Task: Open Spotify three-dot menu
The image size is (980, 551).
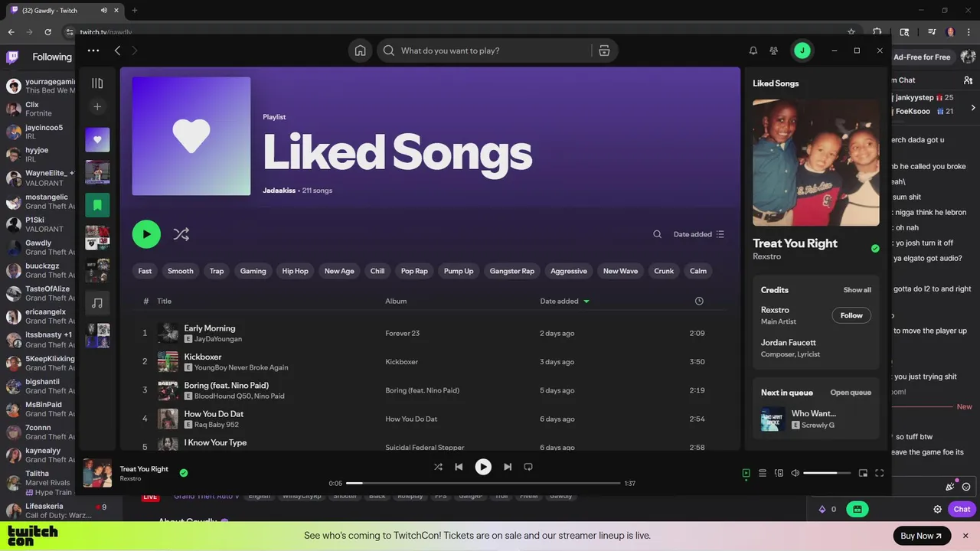Action: [x=93, y=51]
